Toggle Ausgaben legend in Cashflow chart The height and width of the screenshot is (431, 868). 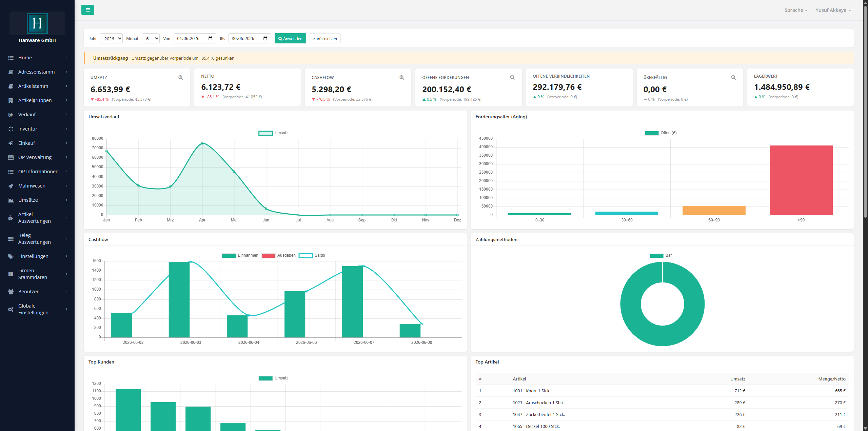pyautogui.click(x=278, y=255)
